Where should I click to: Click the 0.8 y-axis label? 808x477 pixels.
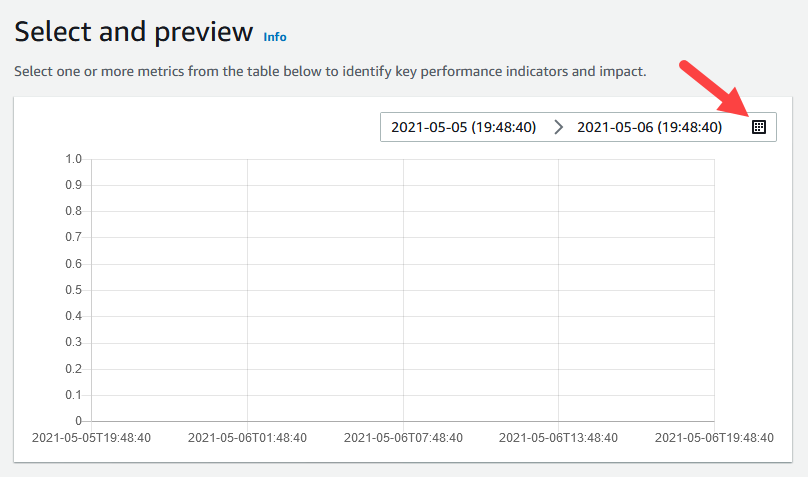tap(74, 211)
